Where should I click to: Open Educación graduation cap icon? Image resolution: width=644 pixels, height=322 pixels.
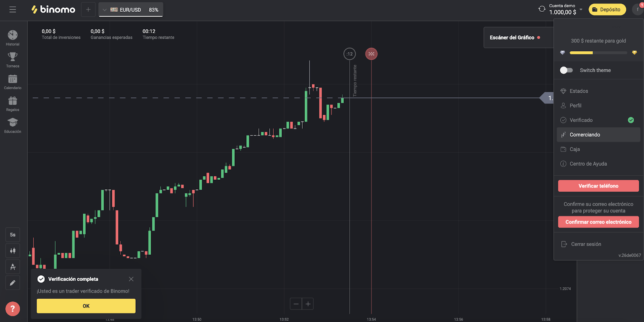pos(12,123)
